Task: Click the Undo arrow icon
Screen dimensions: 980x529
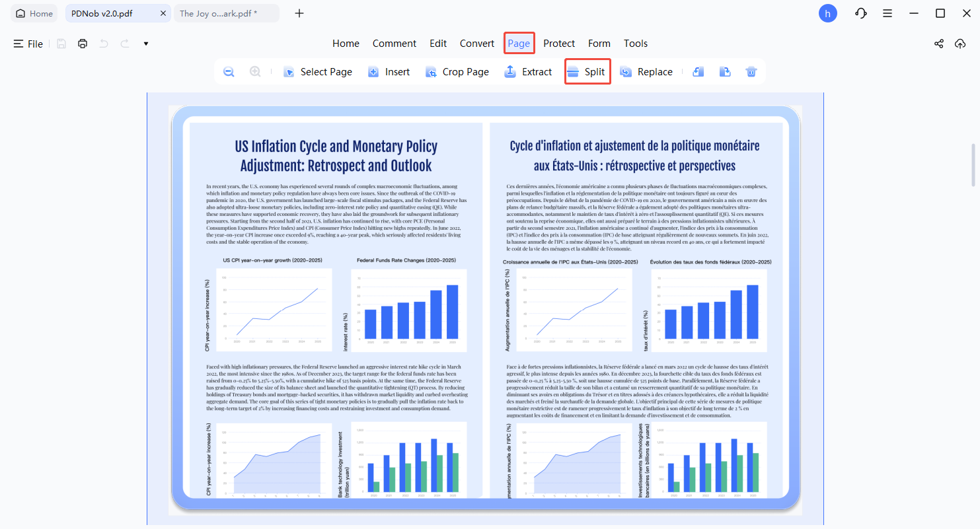Action: [x=104, y=44]
